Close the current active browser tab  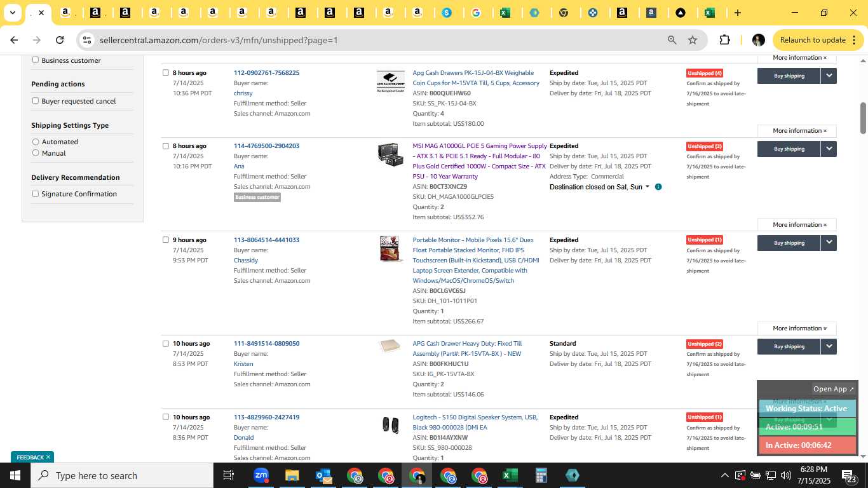click(41, 13)
